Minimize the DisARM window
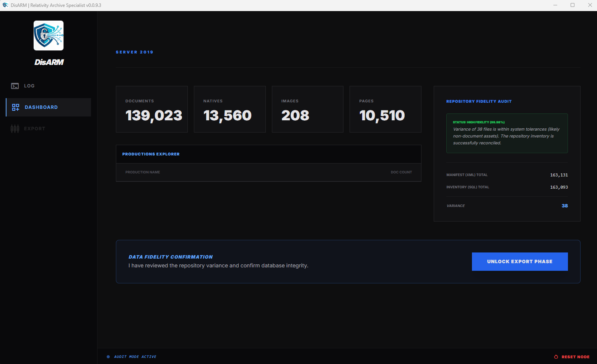 (x=555, y=5)
